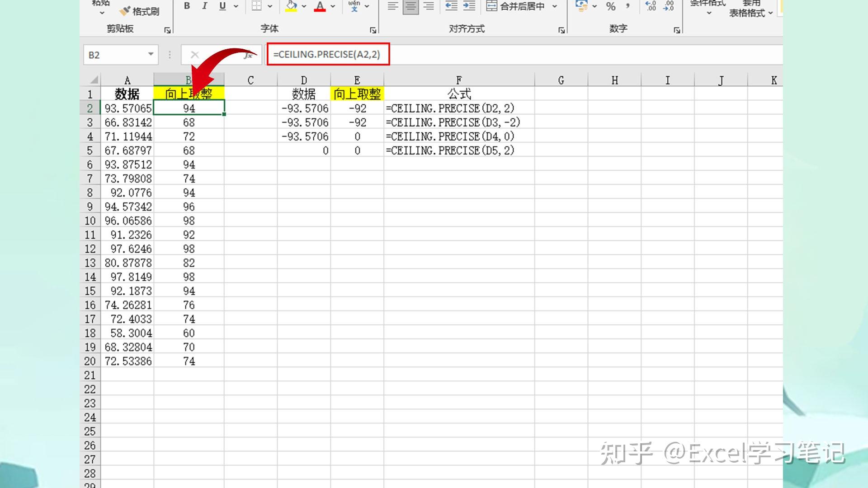Open the border style dropdown
The width and height of the screenshot is (868, 488).
click(x=269, y=6)
